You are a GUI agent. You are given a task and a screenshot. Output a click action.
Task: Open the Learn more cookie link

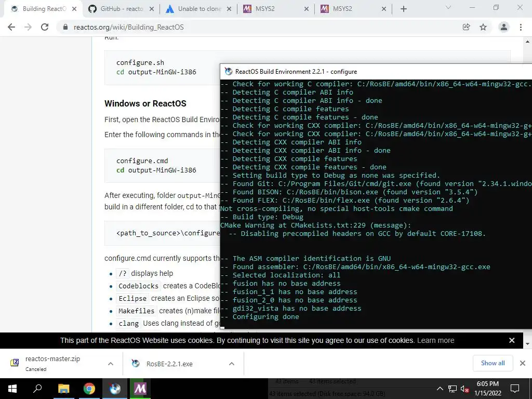point(436,340)
